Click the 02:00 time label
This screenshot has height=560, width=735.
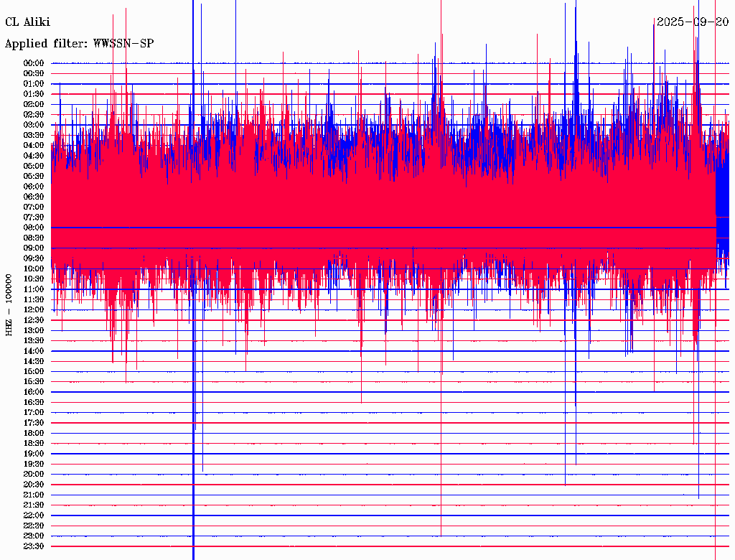34,105
